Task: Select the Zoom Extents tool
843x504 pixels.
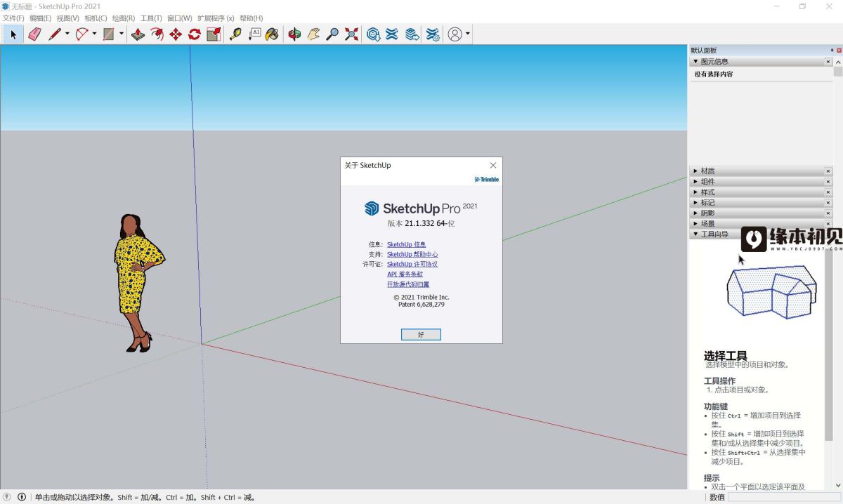Action: pyautogui.click(x=352, y=34)
